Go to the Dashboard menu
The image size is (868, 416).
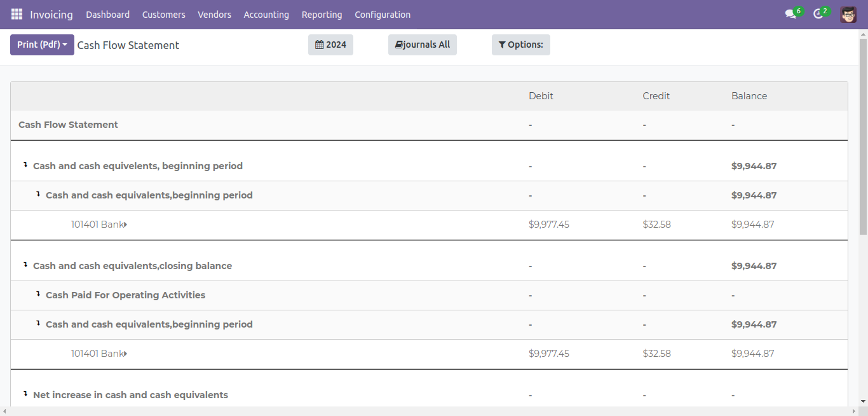click(x=107, y=14)
